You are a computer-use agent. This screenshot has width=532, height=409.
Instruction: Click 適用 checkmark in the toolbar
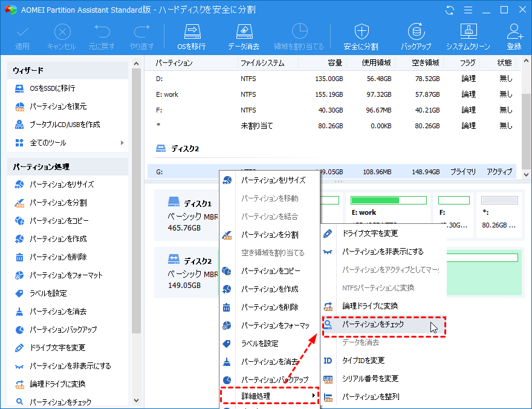[22, 37]
